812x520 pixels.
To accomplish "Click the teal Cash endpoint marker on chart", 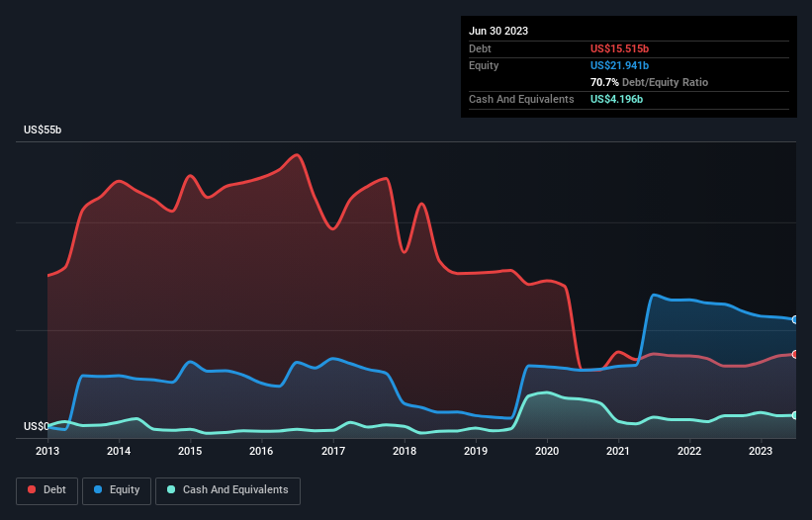I will pyautogui.click(x=795, y=415).
